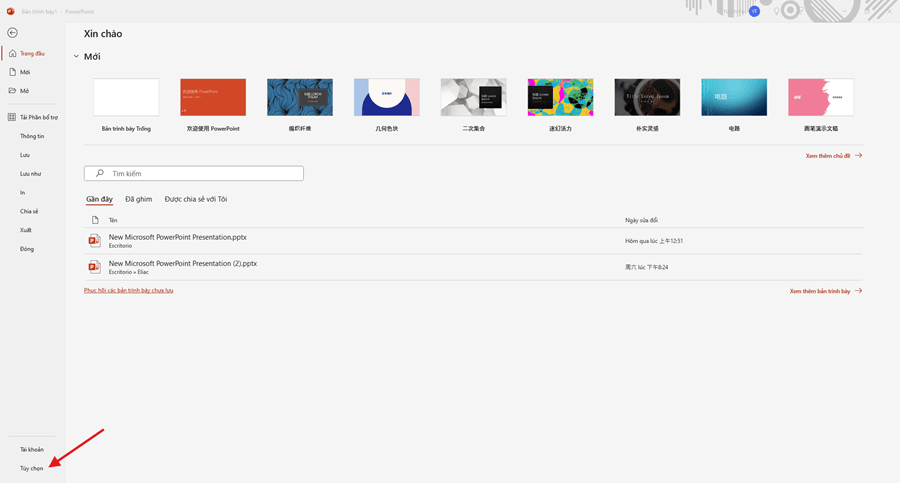Open Tài khoản account page
The width and height of the screenshot is (900, 483).
click(x=32, y=449)
